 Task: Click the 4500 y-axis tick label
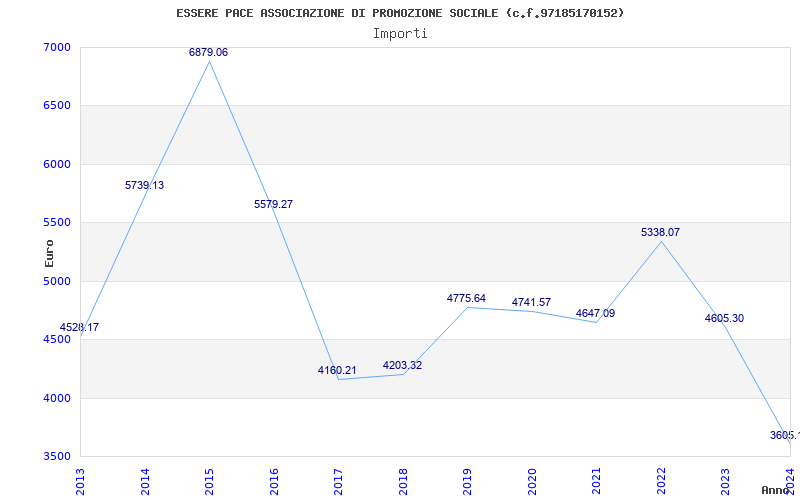tap(56, 339)
